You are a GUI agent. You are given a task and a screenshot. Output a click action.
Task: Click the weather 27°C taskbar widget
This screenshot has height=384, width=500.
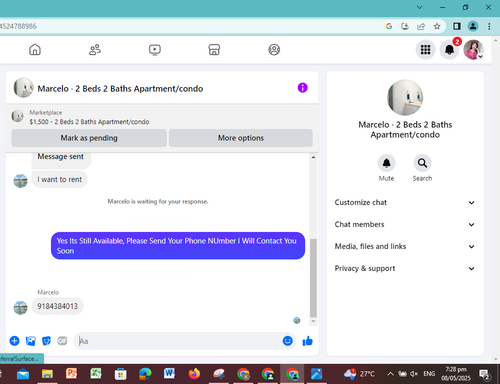pos(359,374)
